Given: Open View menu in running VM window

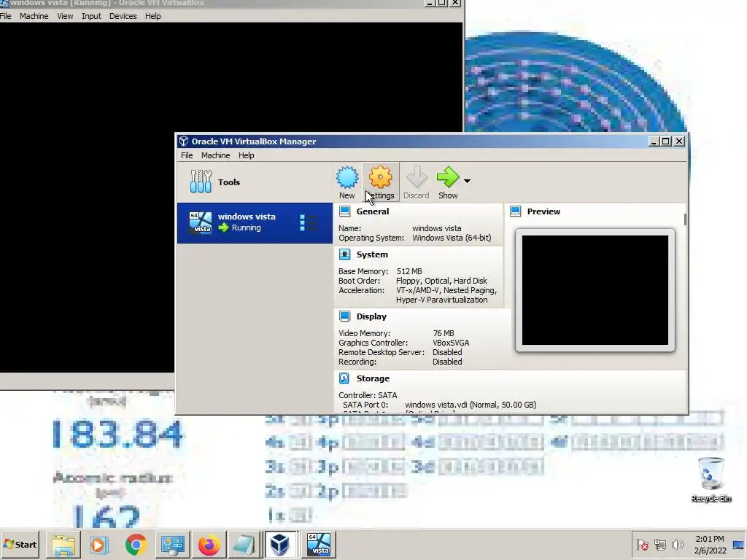Looking at the screenshot, I should (65, 16).
